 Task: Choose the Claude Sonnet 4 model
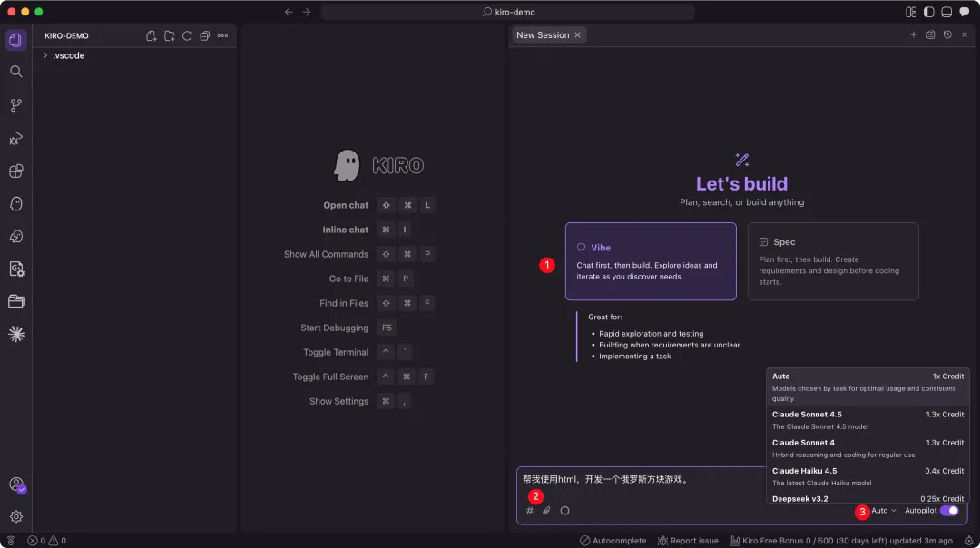(867, 448)
